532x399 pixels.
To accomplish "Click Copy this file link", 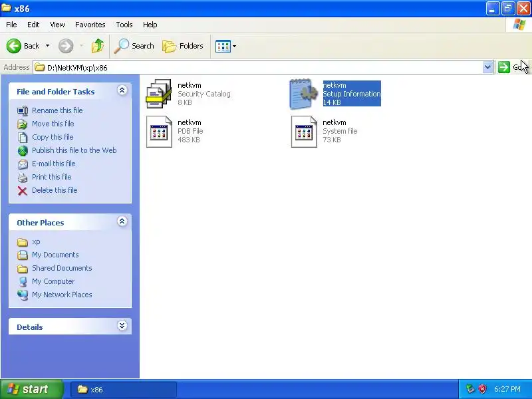I will tap(53, 137).
